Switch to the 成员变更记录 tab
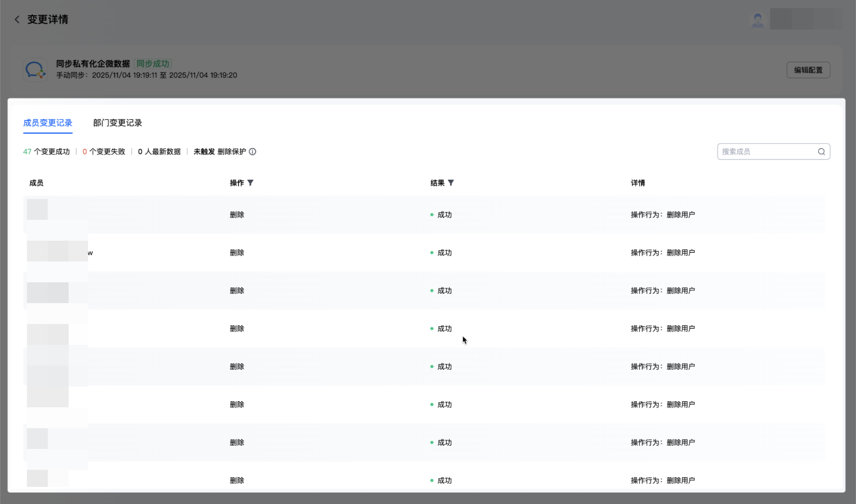 pyautogui.click(x=48, y=123)
